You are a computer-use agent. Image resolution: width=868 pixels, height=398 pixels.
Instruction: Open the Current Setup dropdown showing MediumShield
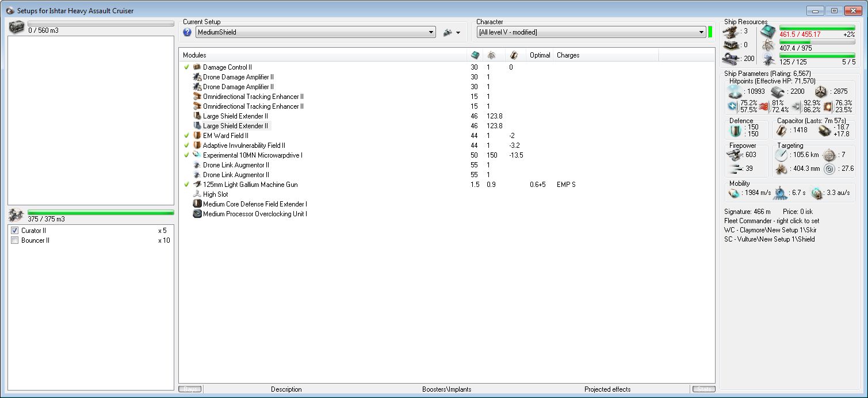coord(315,33)
